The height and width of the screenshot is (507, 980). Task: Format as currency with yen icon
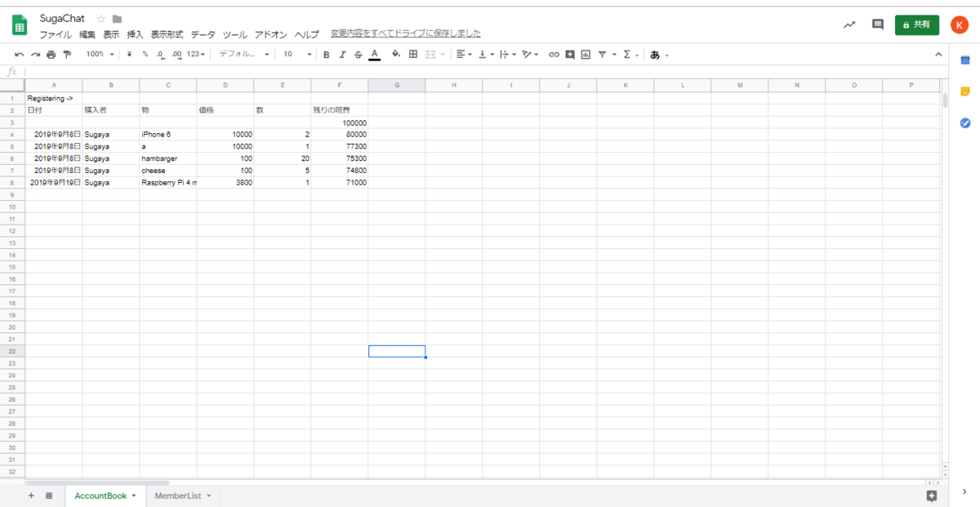coord(130,55)
